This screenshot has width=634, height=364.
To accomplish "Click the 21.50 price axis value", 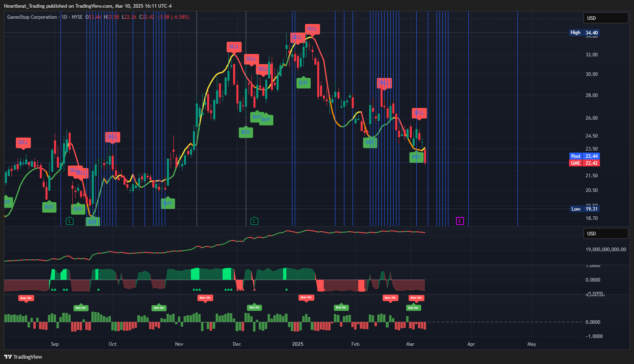I will 591,176.
